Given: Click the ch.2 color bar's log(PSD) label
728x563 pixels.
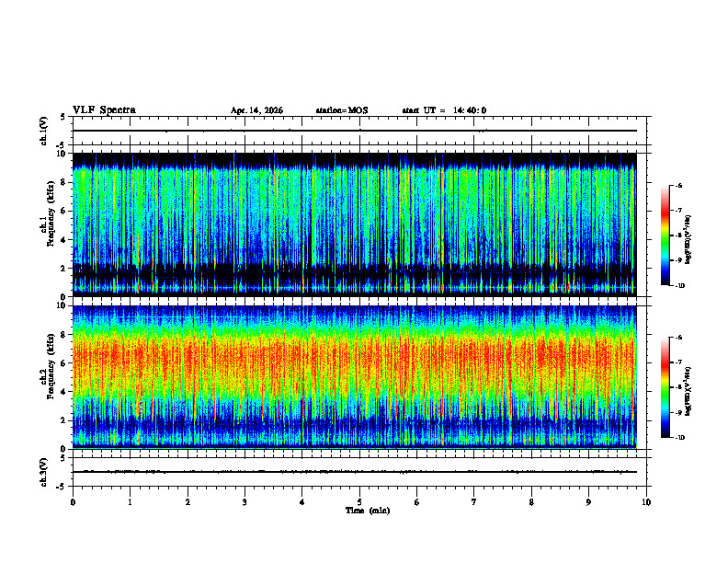Looking at the screenshot, I should (x=688, y=391).
